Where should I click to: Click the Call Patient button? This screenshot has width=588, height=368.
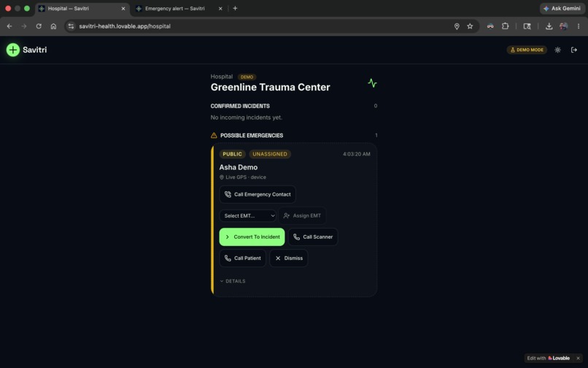[243, 258]
